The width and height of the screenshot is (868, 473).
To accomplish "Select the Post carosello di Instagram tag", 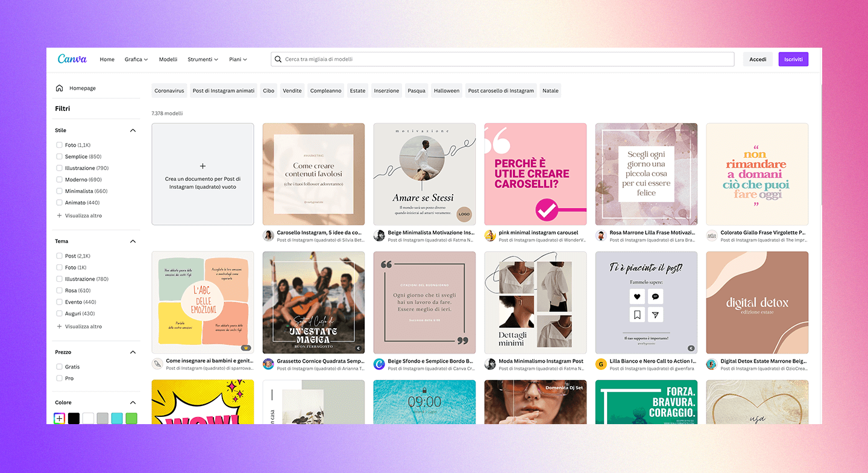I will point(501,90).
